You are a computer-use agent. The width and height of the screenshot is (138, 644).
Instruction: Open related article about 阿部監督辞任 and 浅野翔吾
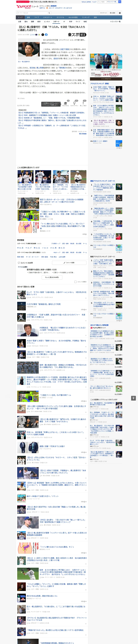pyautogui.click(x=51, y=113)
